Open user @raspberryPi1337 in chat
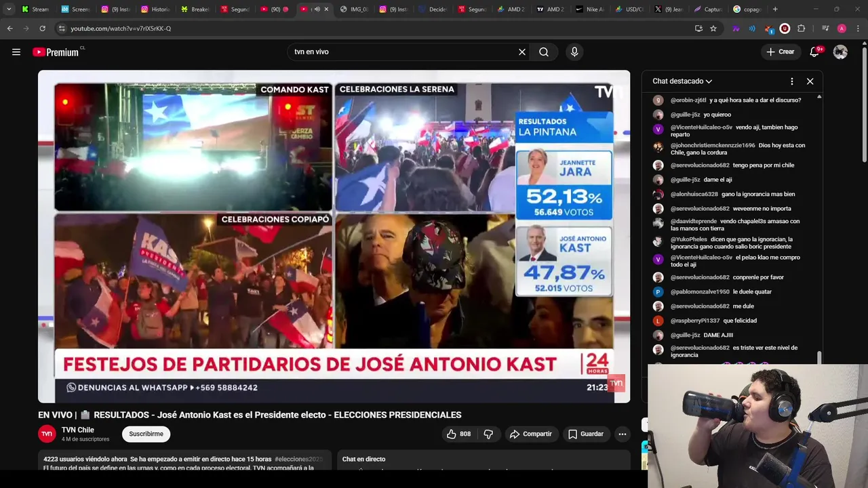Viewport: 868px width, 488px height. 694,321
